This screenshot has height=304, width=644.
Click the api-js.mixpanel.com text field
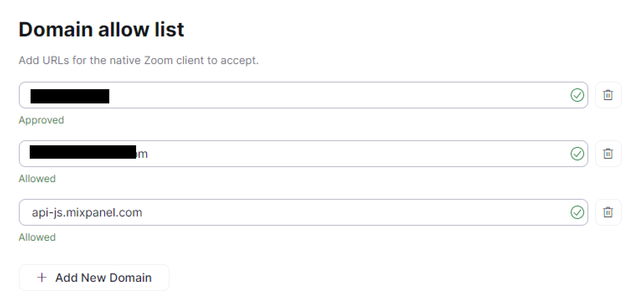[x=335, y=212]
